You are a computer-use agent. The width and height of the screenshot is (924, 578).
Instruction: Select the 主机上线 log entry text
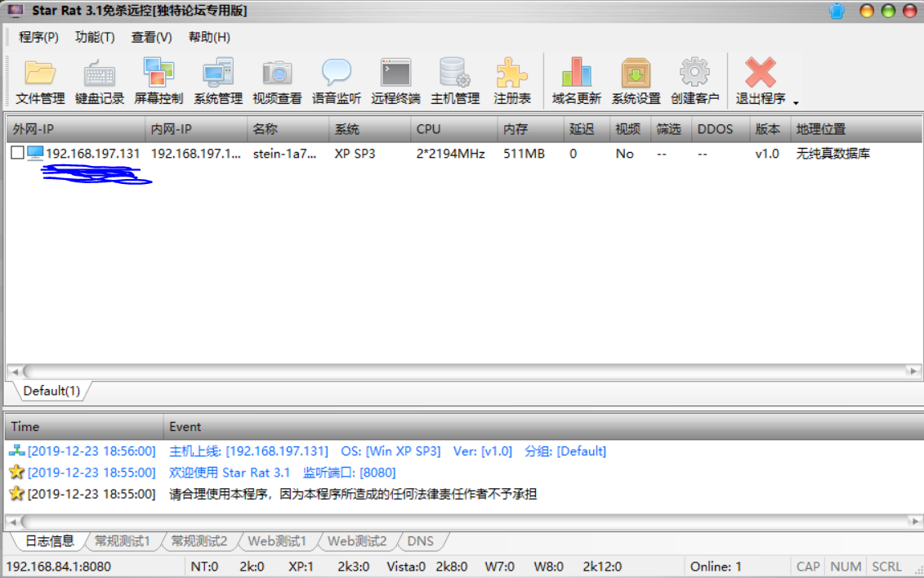click(387, 451)
